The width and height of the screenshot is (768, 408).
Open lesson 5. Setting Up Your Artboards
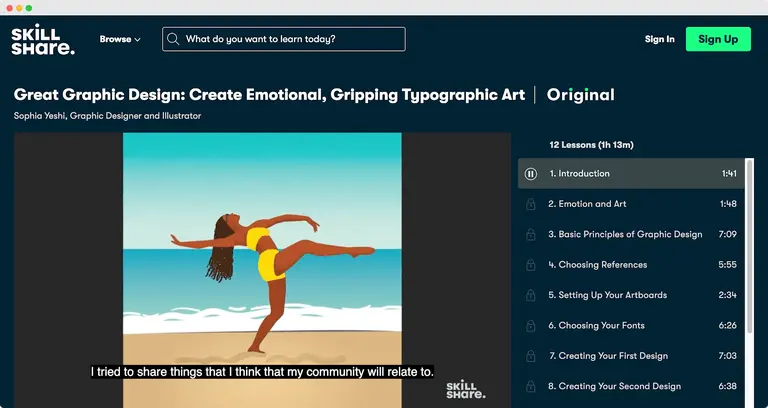tap(631, 295)
